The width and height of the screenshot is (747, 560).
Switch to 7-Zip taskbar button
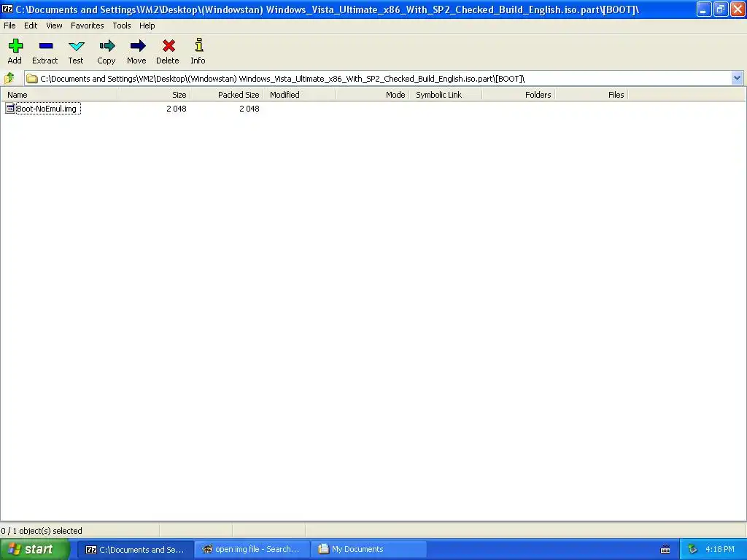click(135, 550)
